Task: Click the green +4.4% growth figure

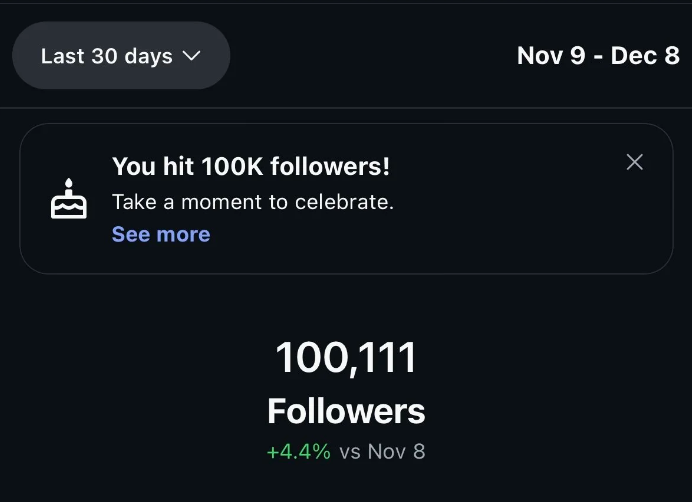Action: pos(298,452)
